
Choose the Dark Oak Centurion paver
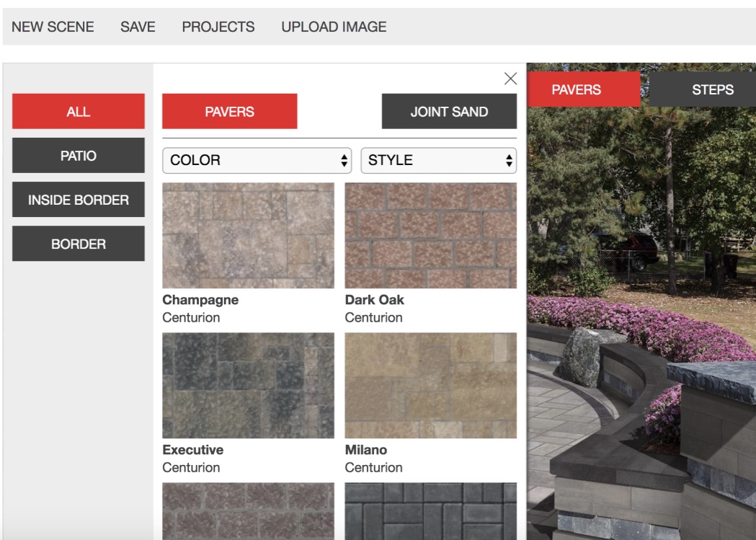click(430, 235)
